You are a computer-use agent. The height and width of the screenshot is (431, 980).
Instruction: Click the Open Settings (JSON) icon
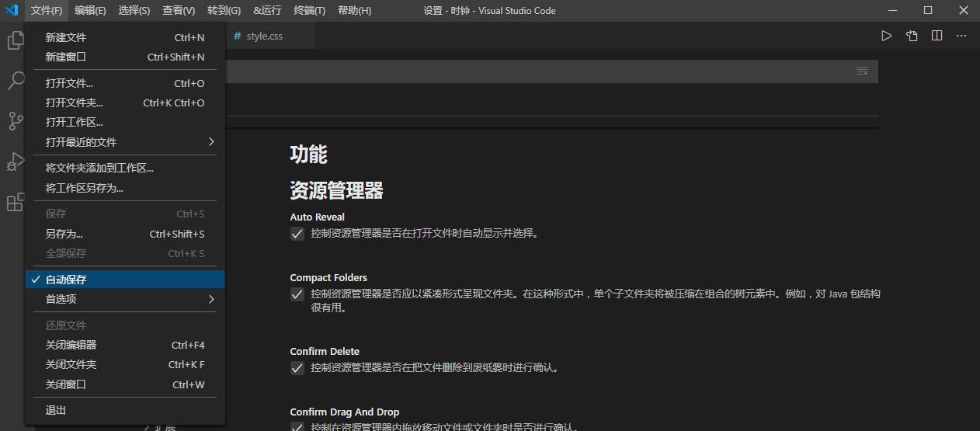[912, 36]
